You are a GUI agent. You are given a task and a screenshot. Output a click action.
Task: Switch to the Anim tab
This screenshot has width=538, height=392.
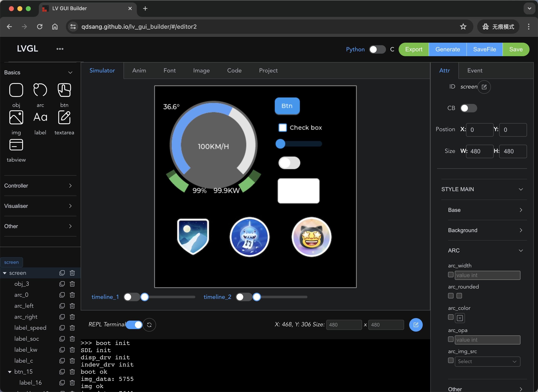point(139,71)
